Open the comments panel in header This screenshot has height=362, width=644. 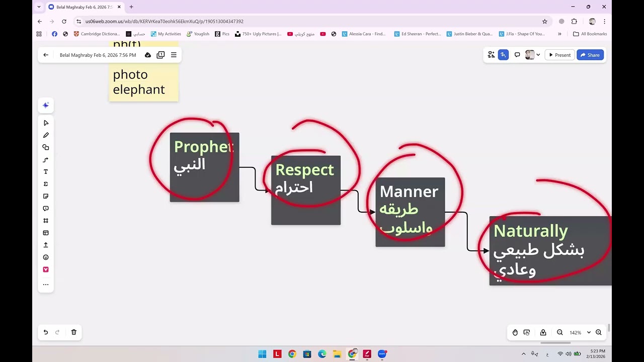(x=517, y=55)
